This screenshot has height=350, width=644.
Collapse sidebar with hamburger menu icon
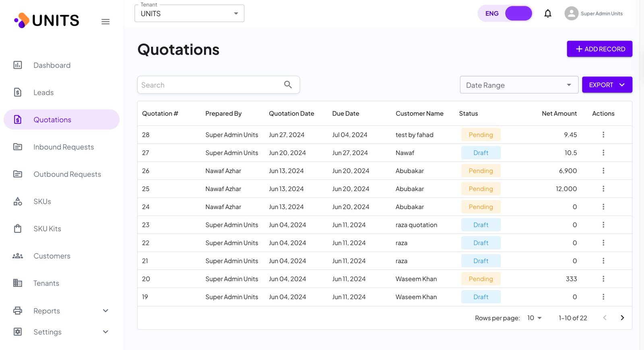click(105, 22)
